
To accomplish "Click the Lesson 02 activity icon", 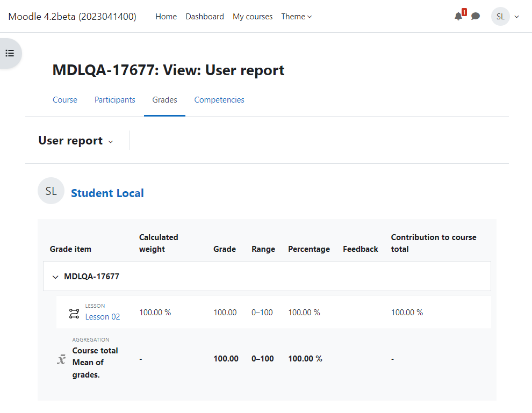I will click(x=74, y=313).
